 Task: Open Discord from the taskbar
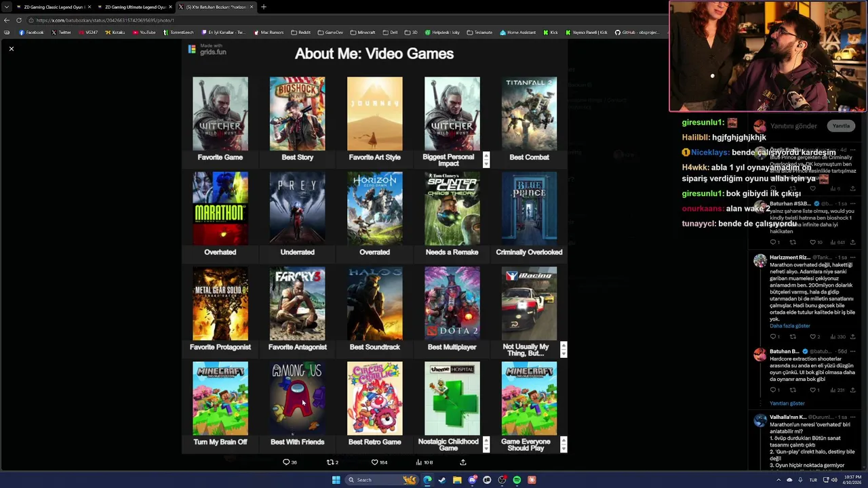[x=472, y=480]
